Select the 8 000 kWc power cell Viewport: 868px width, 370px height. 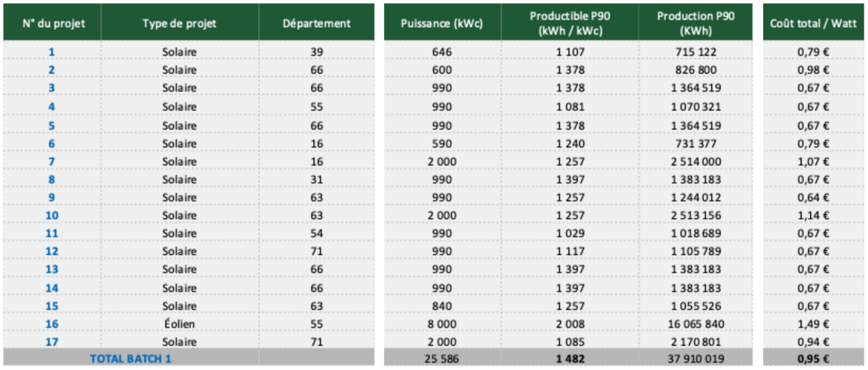point(442,324)
